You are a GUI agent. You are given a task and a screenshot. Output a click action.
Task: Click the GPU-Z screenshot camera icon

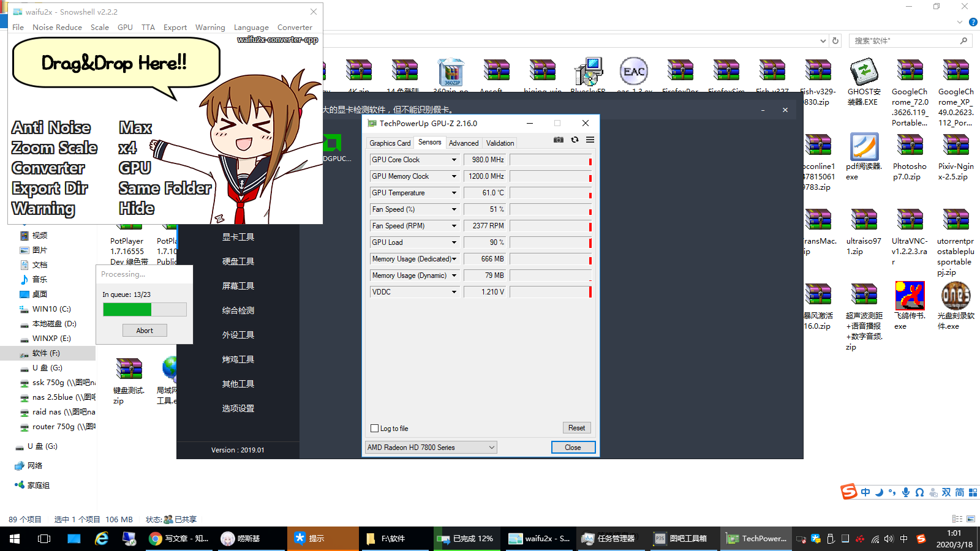pyautogui.click(x=559, y=140)
